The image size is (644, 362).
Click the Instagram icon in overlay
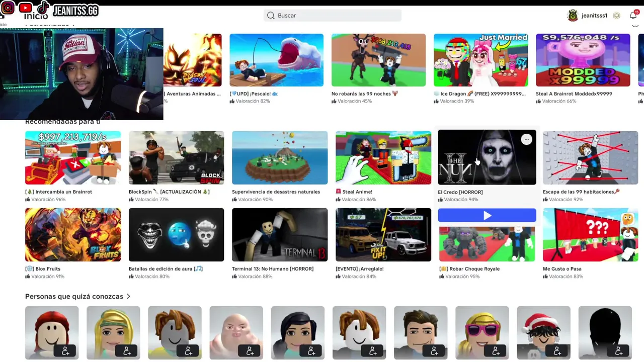[8, 8]
